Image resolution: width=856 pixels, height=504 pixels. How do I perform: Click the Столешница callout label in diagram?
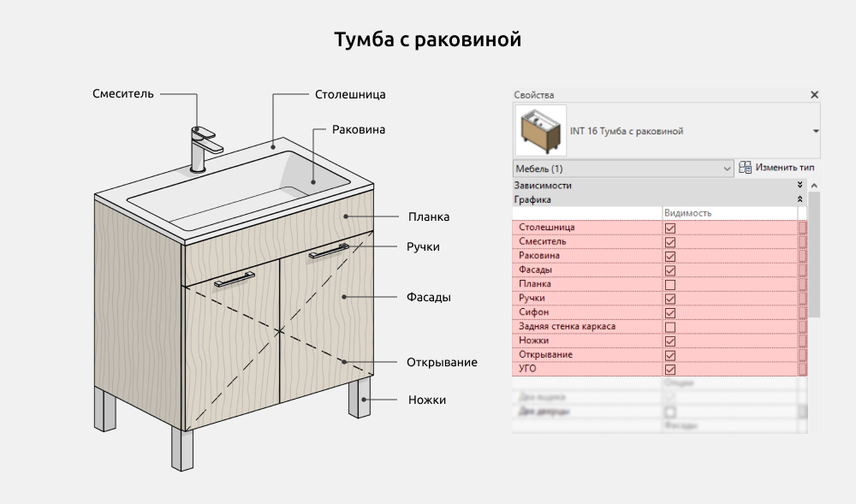[350, 94]
